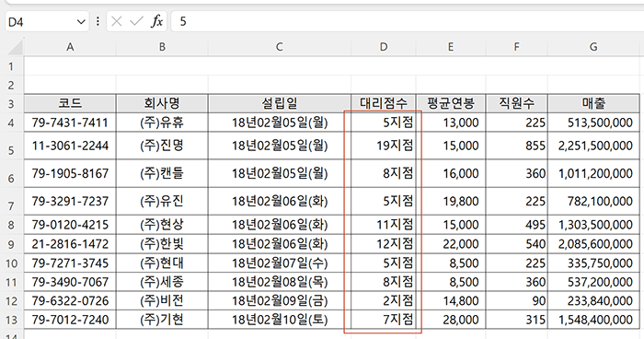644x339 pixels.
Task: Click average salary cell 28,000
Action: 451,320
